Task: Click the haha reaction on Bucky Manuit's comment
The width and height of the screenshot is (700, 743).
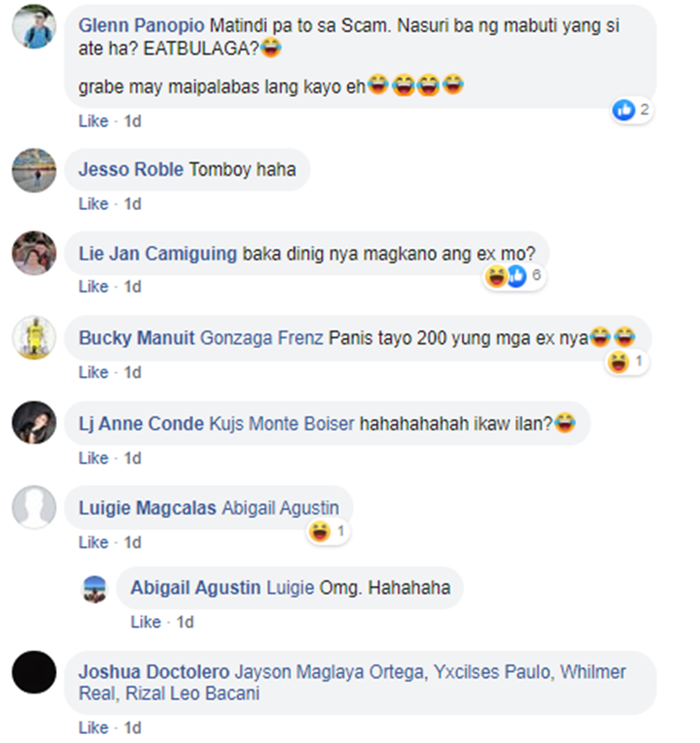Action: pyautogui.click(x=619, y=362)
